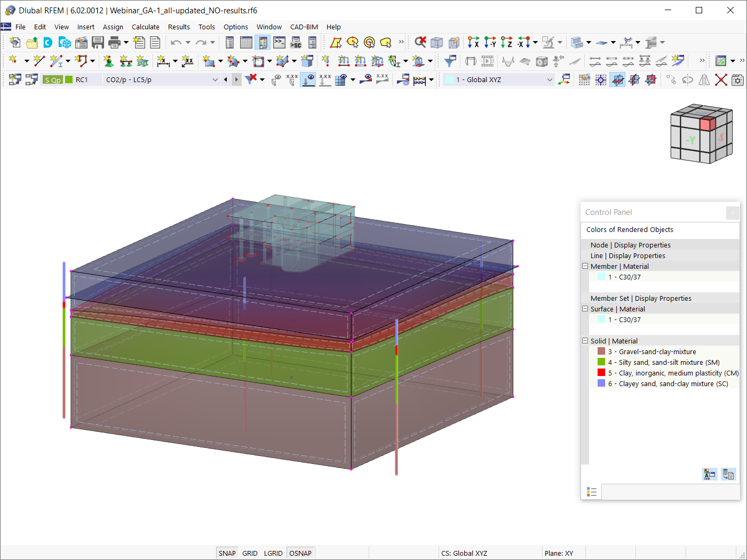Toggle GRID display in the status bar
This screenshot has width=747, height=560.
(250, 553)
